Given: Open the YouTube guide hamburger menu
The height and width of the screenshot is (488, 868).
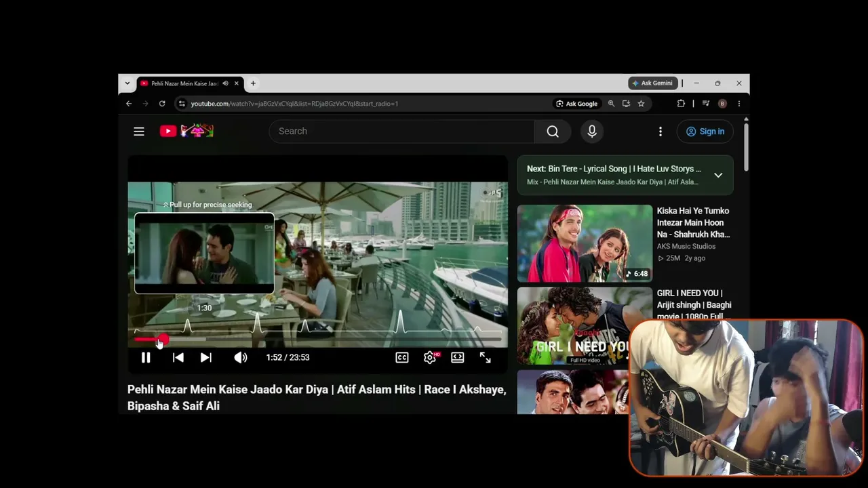Looking at the screenshot, I should pos(139,131).
